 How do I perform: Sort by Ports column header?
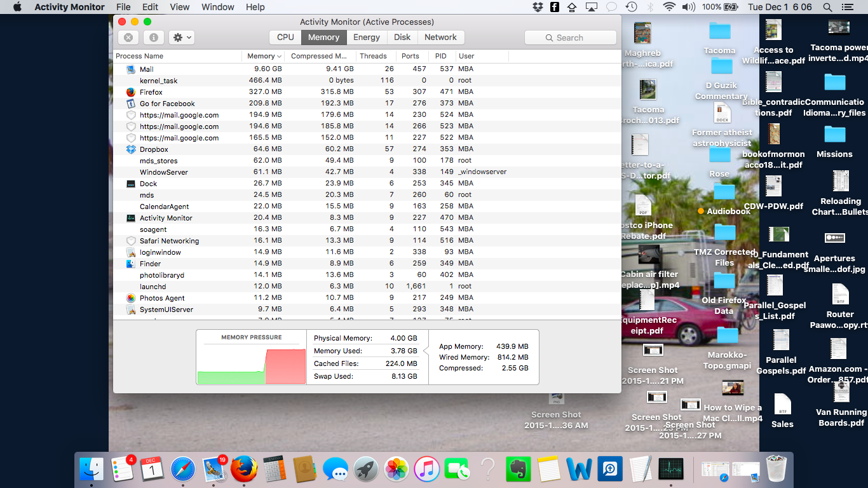[x=413, y=56]
